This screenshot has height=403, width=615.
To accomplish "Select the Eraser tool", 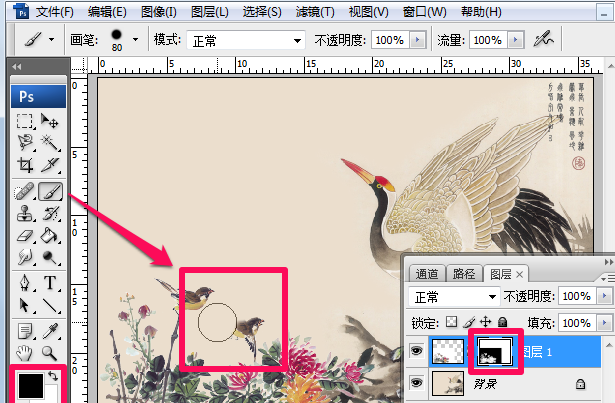I will pyautogui.click(x=25, y=236).
